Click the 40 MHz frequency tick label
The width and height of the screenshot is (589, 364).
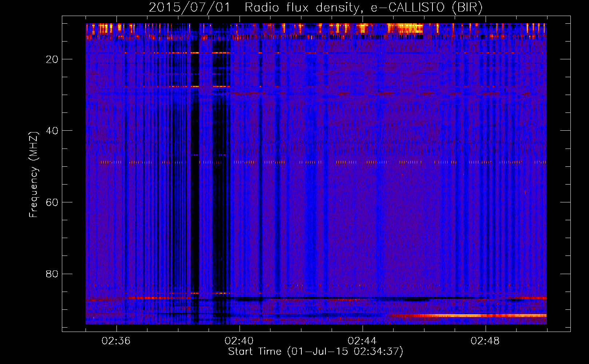point(52,131)
